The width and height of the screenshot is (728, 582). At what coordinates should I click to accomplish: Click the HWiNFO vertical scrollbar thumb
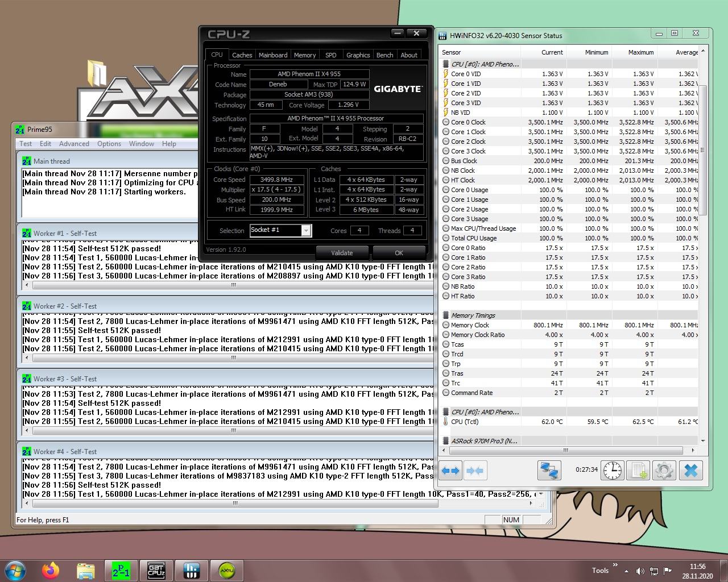point(703,151)
